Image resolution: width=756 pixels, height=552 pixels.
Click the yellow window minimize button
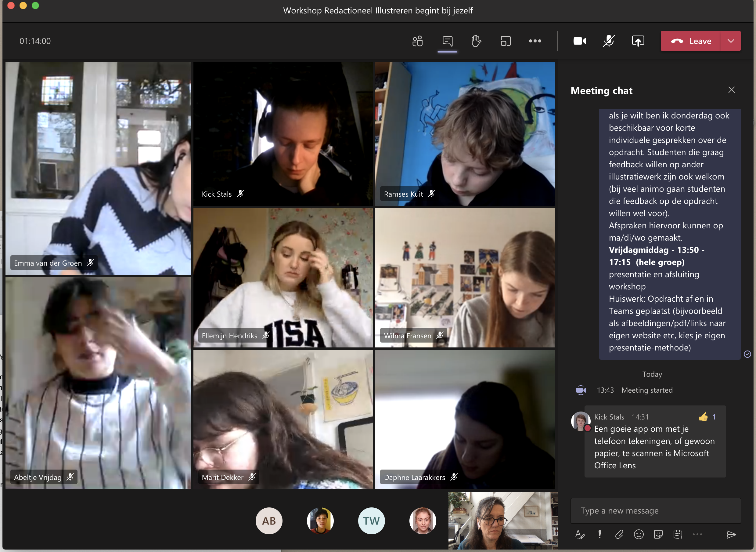click(x=23, y=5)
